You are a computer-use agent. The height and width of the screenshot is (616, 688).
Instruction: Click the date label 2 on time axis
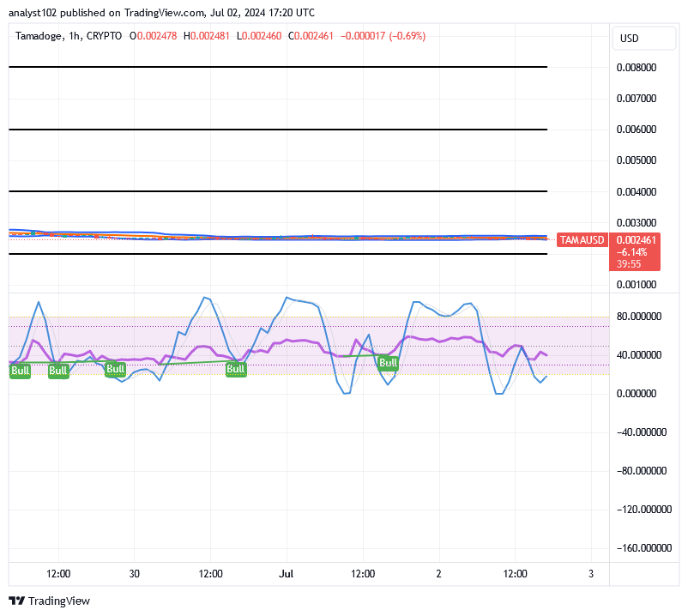[438, 574]
